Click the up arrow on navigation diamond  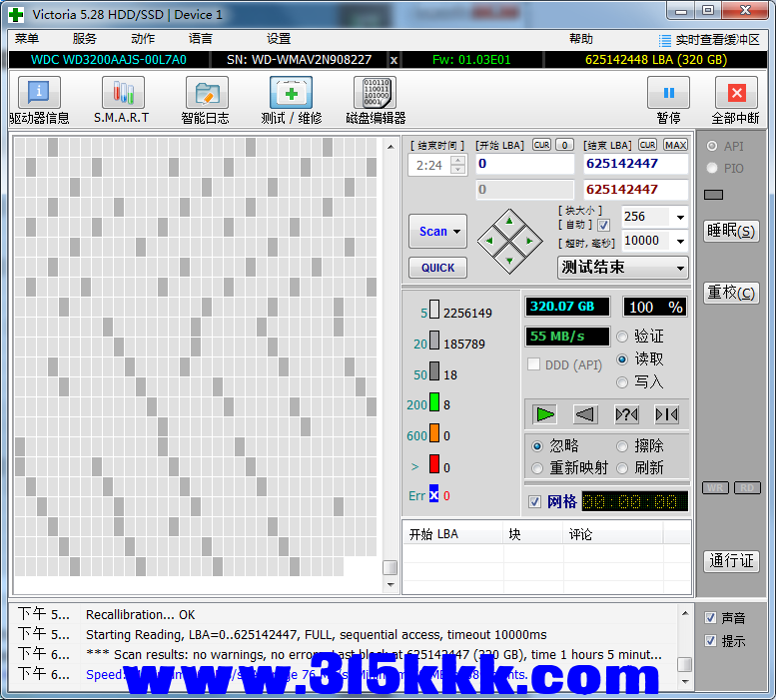pos(509,221)
